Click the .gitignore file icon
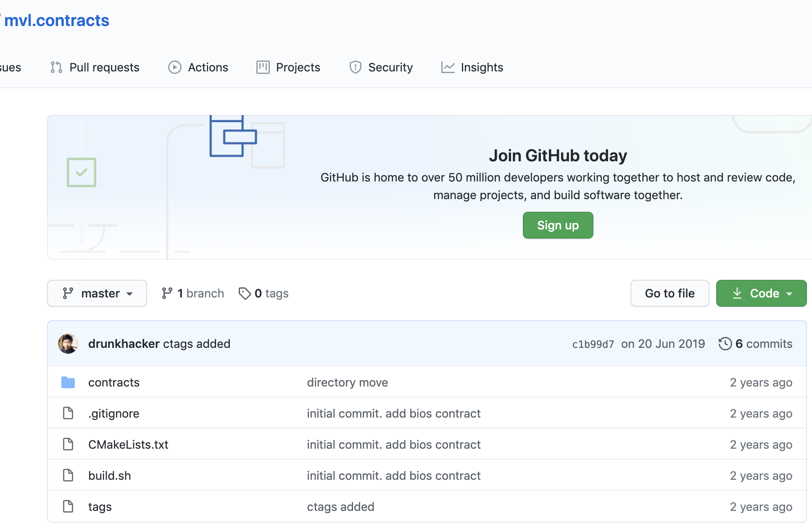812x526 pixels. (68, 413)
